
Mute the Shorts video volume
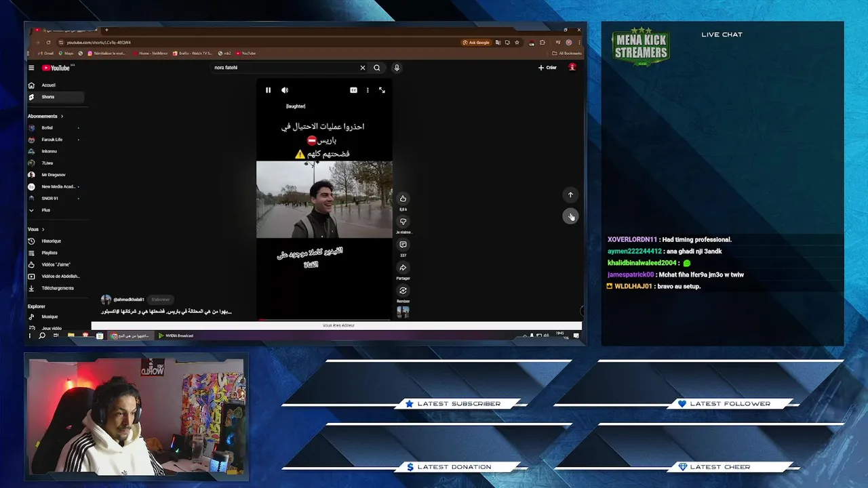click(x=285, y=90)
